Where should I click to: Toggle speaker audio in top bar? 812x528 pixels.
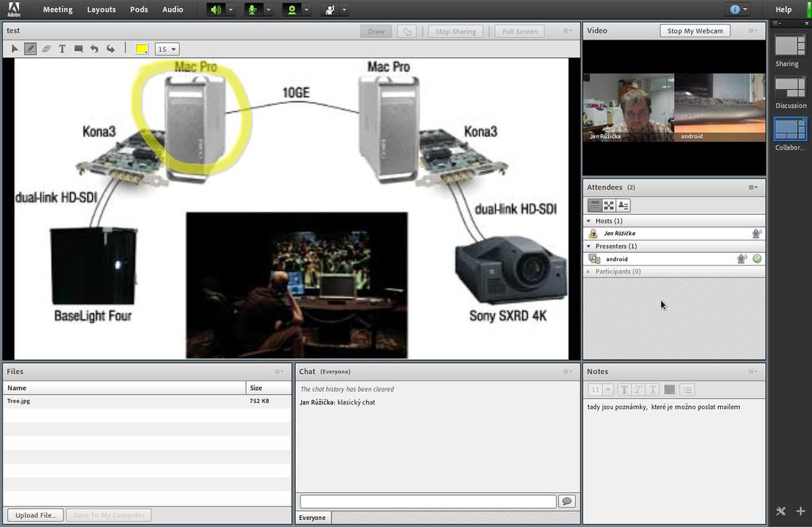pyautogui.click(x=216, y=10)
